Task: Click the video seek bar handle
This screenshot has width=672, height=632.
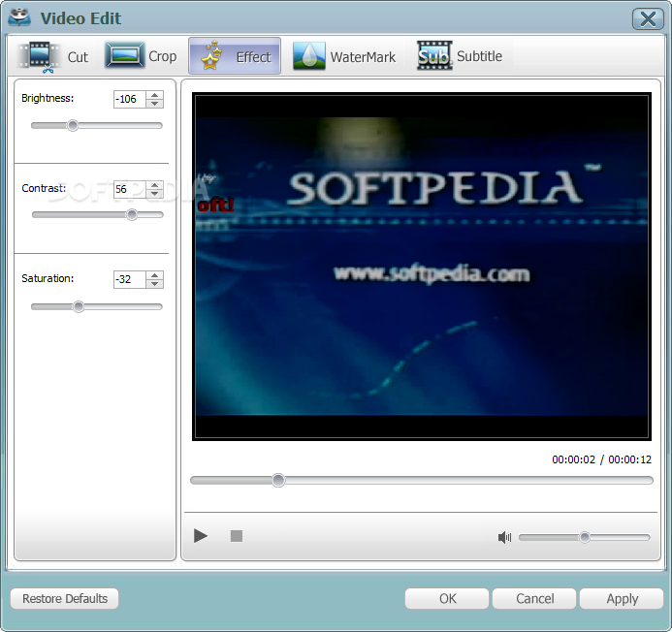Action: click(278, 481)
